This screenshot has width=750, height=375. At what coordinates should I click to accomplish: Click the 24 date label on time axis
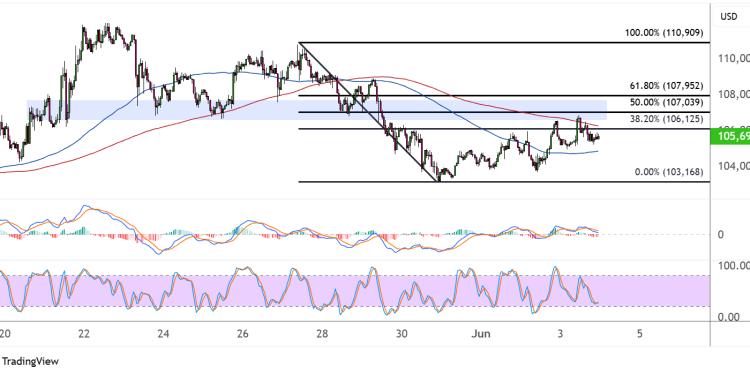(x=164, y=333)
